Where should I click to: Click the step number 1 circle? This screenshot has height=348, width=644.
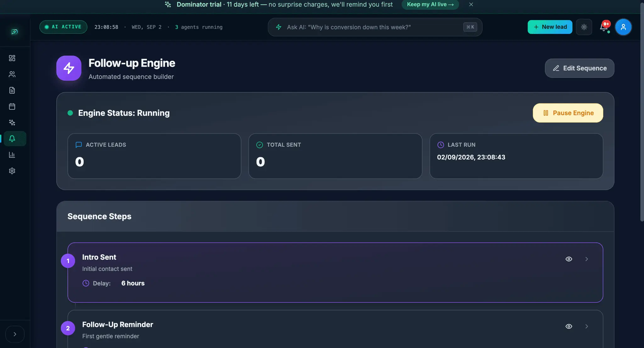[68, 261]
